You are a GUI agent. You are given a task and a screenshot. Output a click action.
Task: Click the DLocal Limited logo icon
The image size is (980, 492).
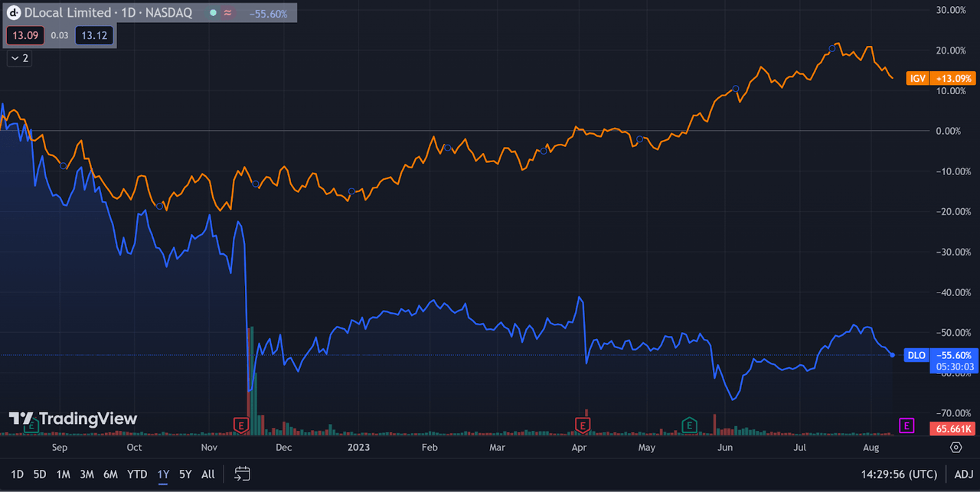click(13, 12)
